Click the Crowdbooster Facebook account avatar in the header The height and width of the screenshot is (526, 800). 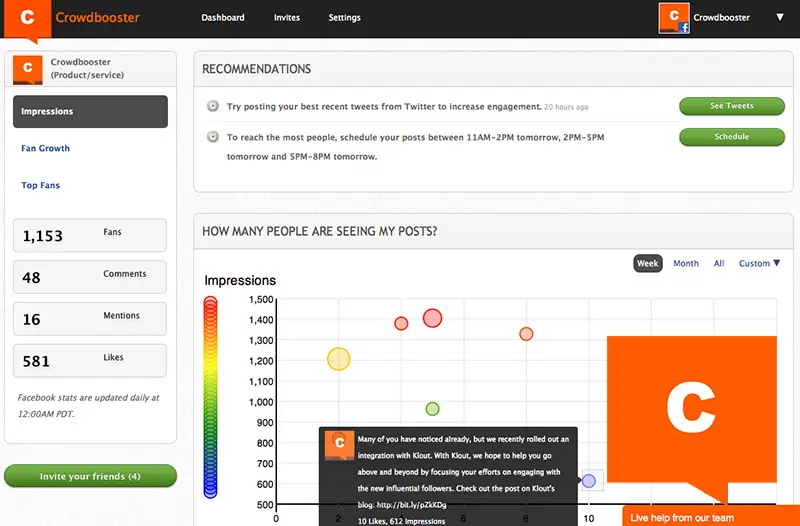pyautogui.click(x=674, y=18)
